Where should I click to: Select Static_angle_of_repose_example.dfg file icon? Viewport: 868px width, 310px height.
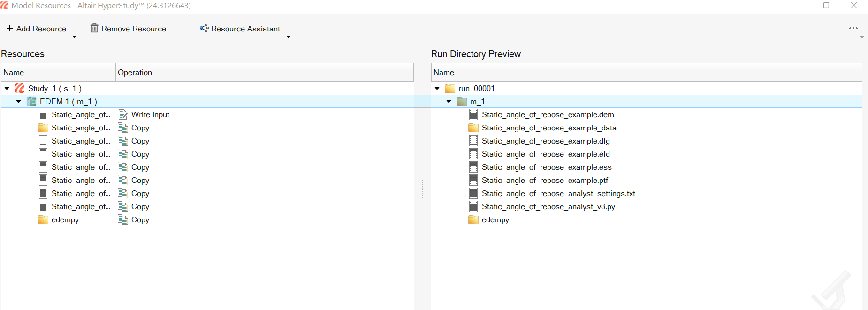click(473, 141)
